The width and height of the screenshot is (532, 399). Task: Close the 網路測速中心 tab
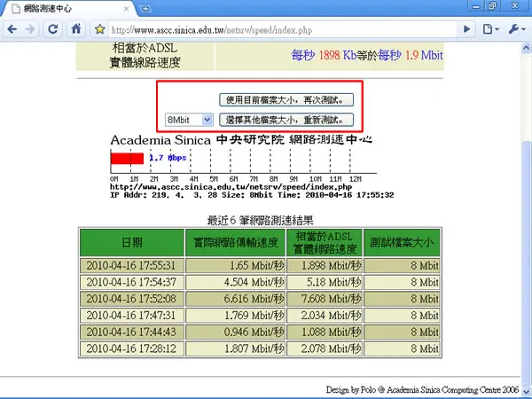(126, 9)
